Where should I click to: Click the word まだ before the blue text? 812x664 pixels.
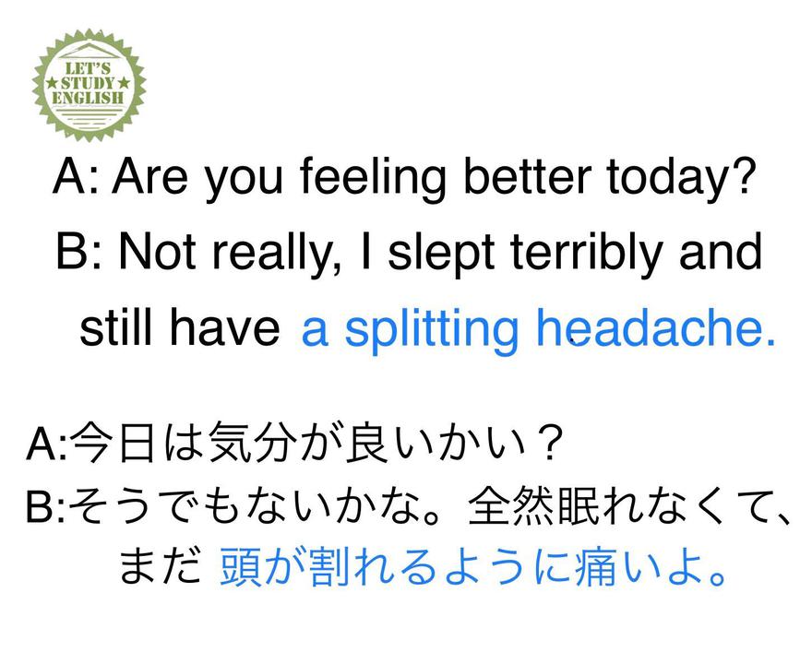point(160,568)
